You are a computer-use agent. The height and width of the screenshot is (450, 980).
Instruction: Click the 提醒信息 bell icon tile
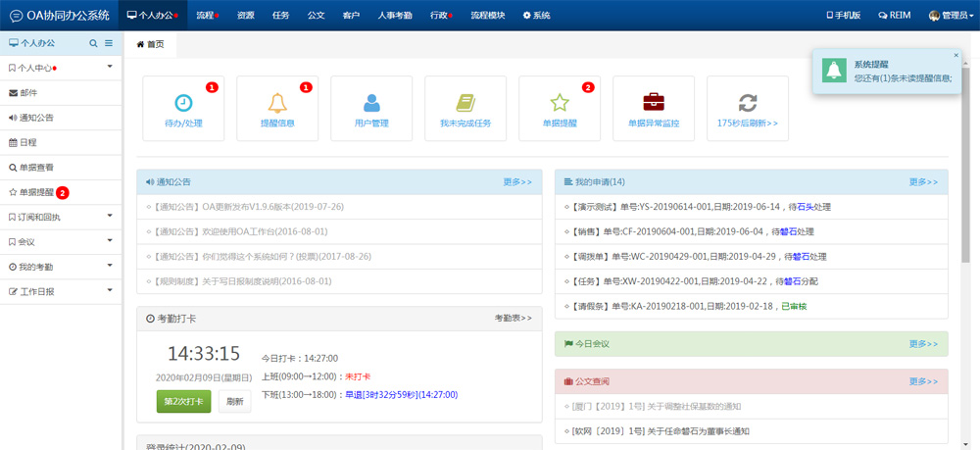[x=277, y=108]
